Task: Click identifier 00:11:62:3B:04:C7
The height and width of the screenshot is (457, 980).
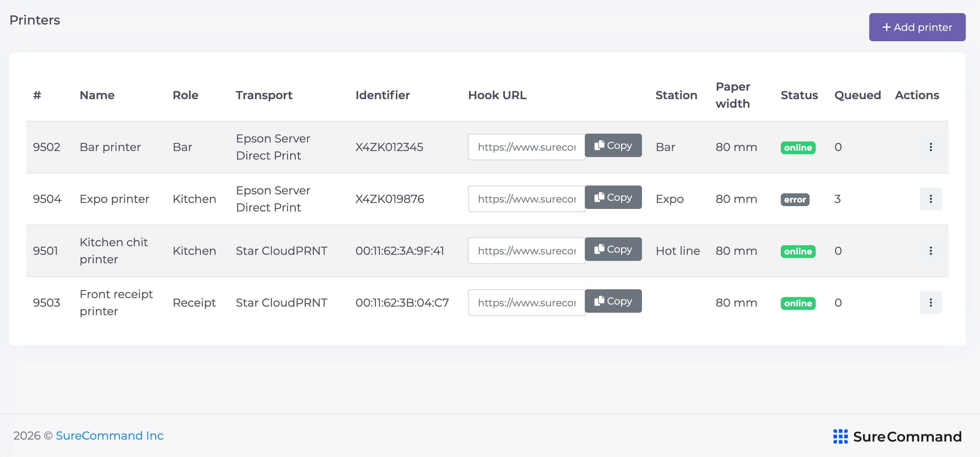Action: 402,302
